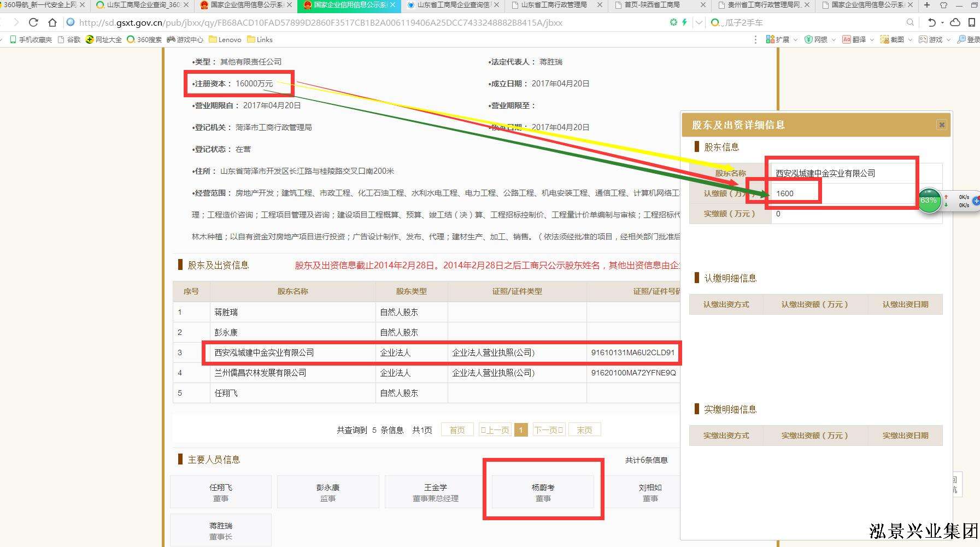
Task: Select shareholder row 兰州儒昌农林发展有限公司
Action: click(260, 373)
